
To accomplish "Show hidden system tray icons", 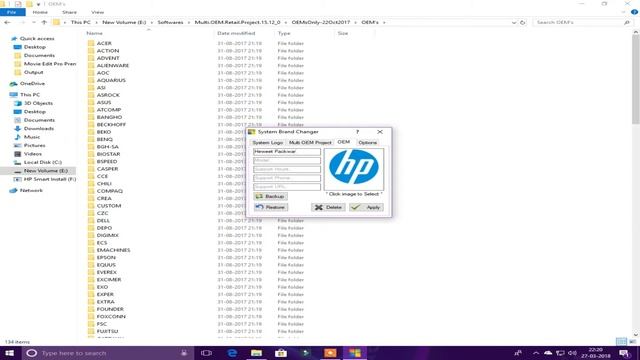I will [x=536, y=353].
